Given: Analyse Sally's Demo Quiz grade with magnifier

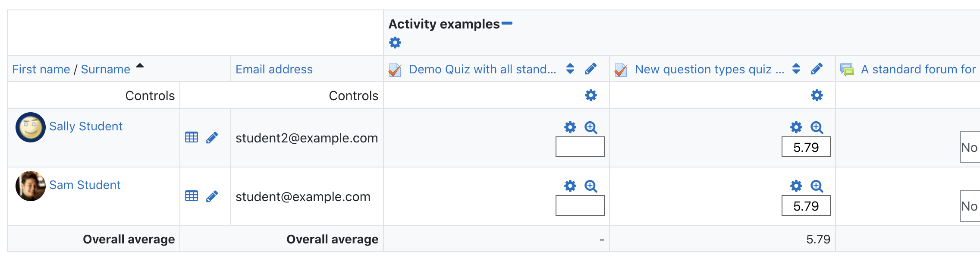Looking at the screenshot, I should click(591, 127).
